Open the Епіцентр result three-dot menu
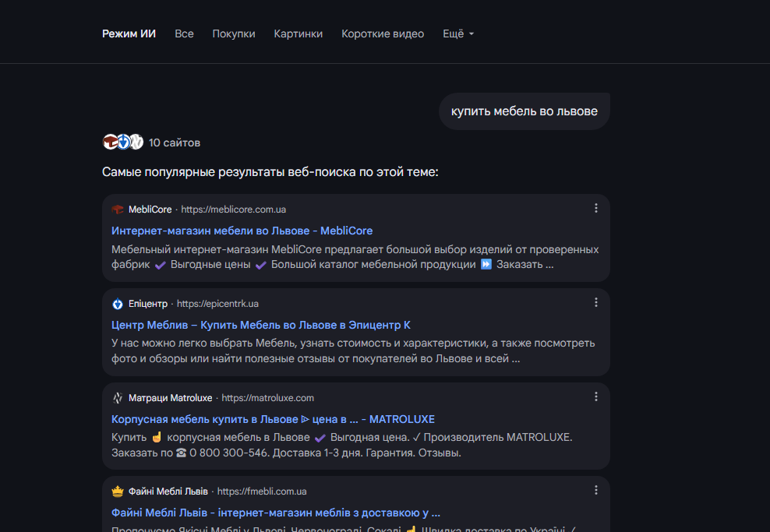This screenshot has width=770, height=532. click(x=596, y=302)
